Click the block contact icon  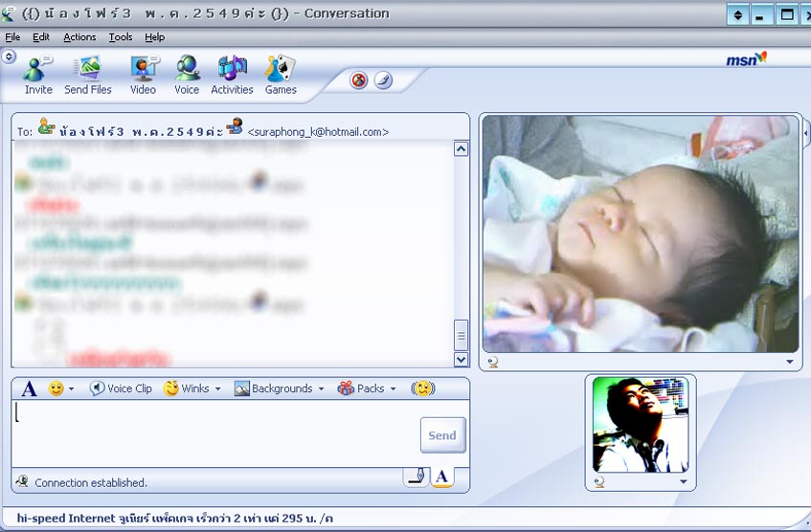(x=359, y=80)
